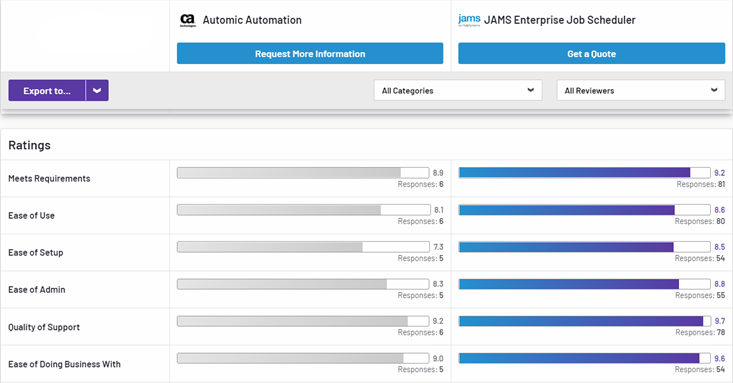Select the Meets Requirements row label

coord(49,179)
